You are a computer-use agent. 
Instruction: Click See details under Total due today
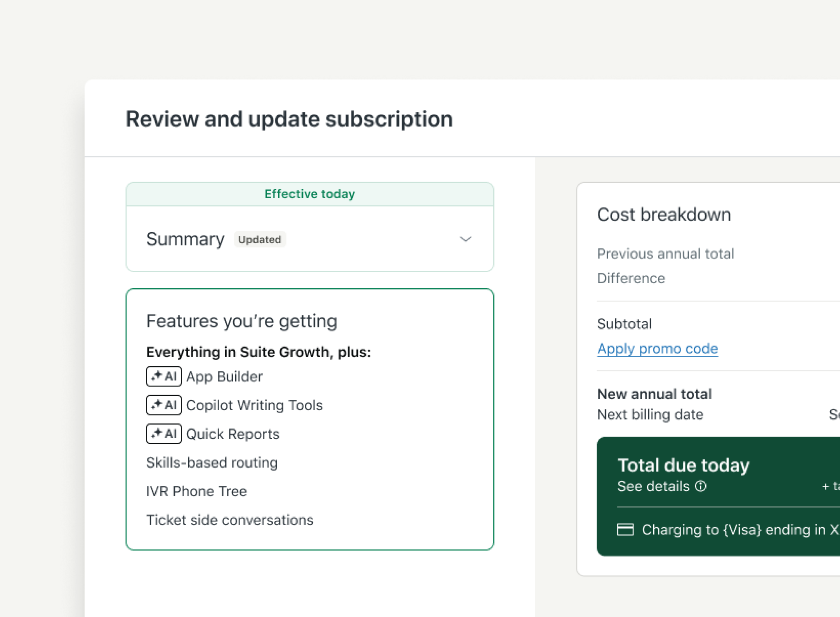653,486
